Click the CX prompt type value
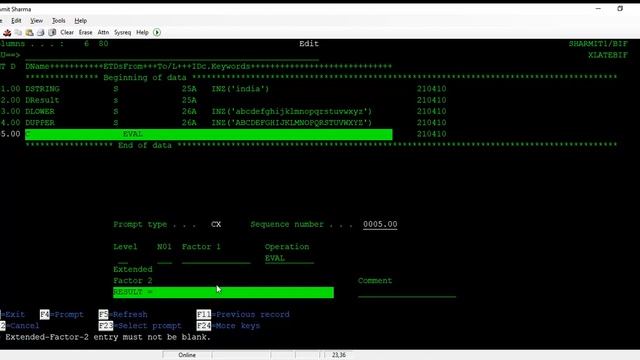640x360 pixels. coord(216,224)
